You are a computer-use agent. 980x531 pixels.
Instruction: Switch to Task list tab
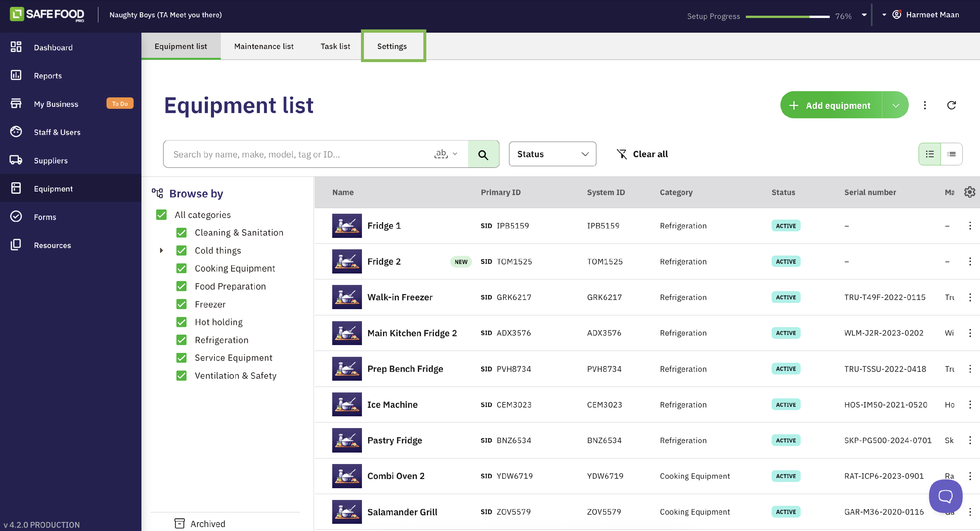335,46
